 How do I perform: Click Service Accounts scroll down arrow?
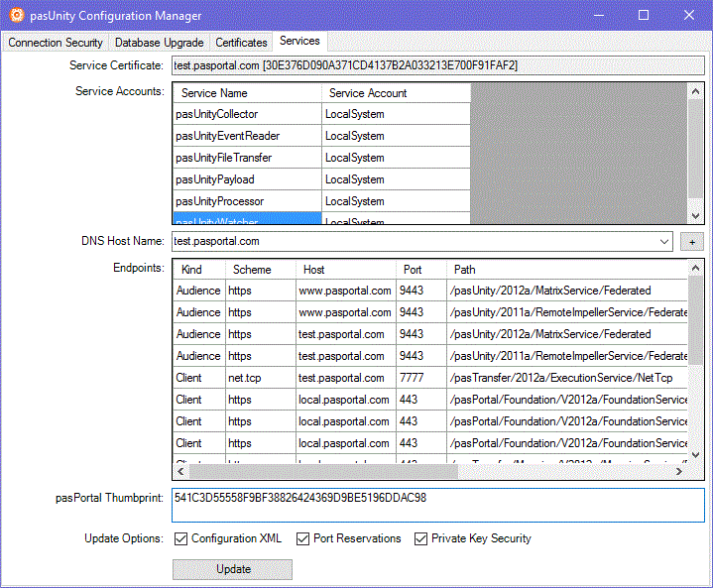pyautogui.click(x=695, y=215)
